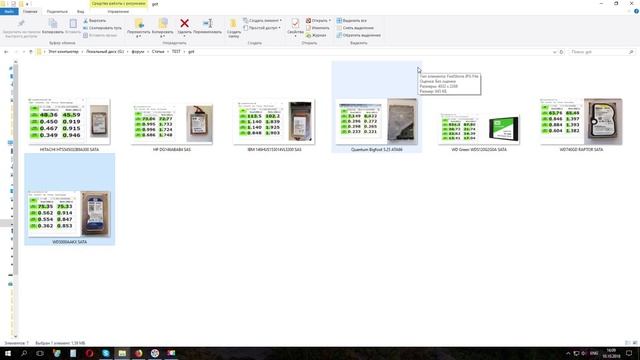Click the refresh icon beside address bar
The image size is (640, 360).
(561, 52)
